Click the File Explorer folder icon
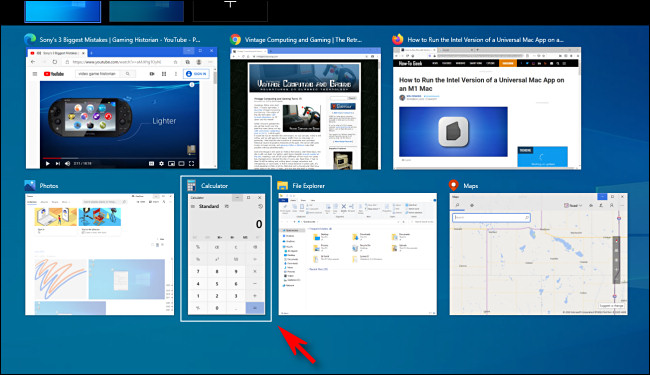 click(x=282, y=185)
